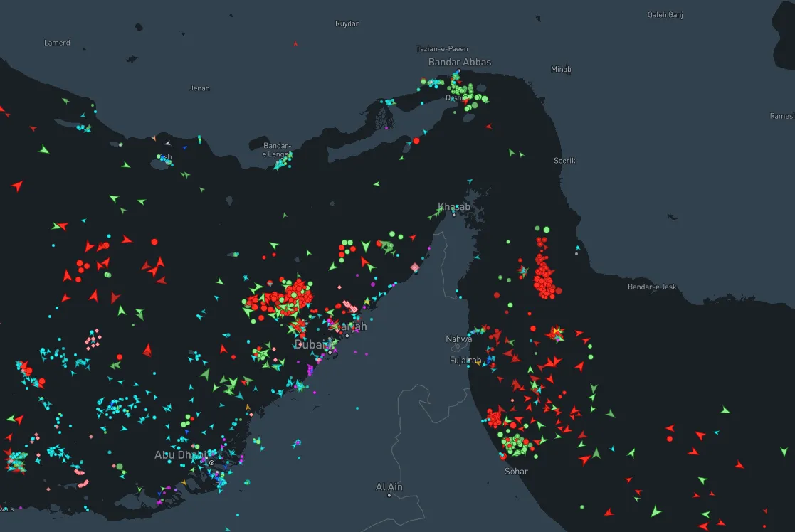
Task: Select the large red circle beside Qeshm island
Action: (x=416, y=141)
